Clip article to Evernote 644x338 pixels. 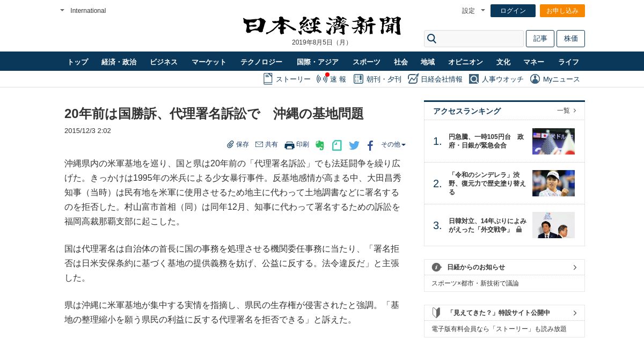[x=320, y=145]
